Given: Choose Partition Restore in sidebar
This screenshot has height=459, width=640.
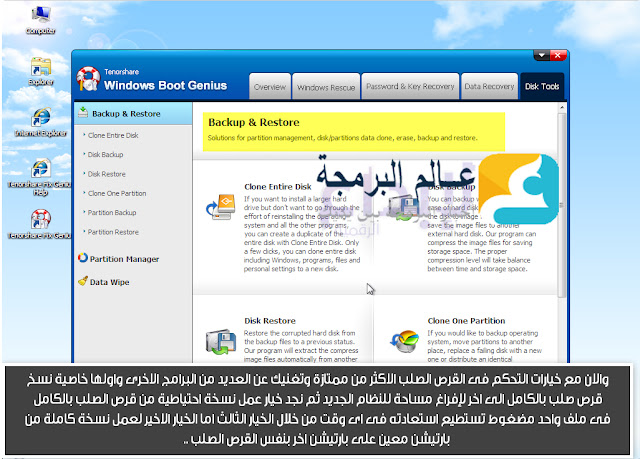Looking at the screenshot, I should point(113,232).
